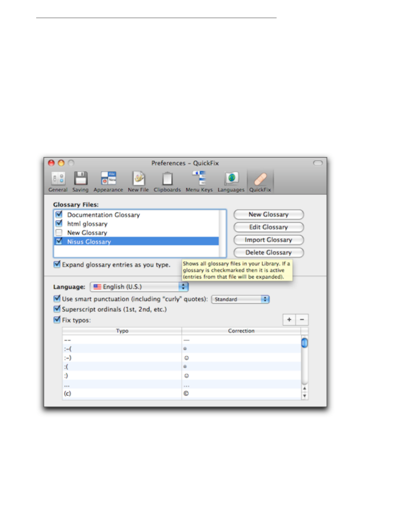Toggle the Nisus Glossary checkbox
411x532 pixels.
coord(59,241)
